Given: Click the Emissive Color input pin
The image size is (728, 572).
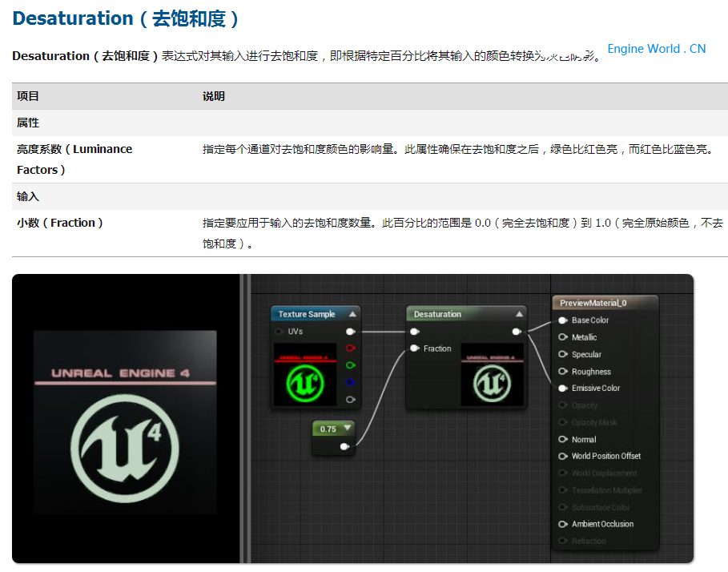Looking at the screenshot, I should click(563, 389).
